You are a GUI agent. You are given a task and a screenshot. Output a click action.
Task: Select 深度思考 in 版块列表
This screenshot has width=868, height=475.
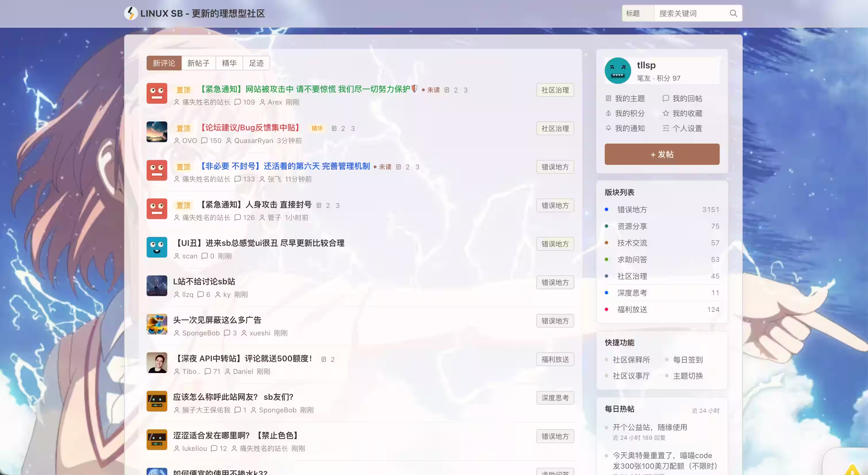coord(662,293)
